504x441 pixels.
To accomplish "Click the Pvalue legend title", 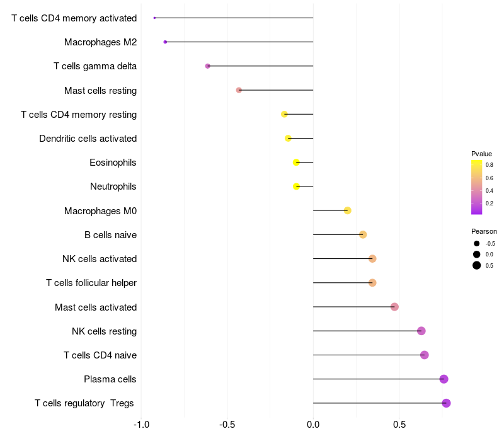I will [x=481, y=154].
